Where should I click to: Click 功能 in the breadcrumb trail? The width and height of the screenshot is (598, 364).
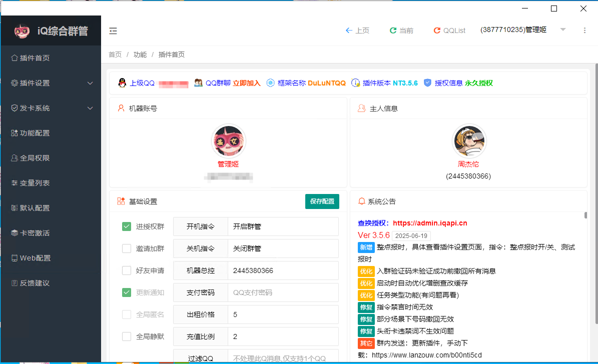coord(140,54)
